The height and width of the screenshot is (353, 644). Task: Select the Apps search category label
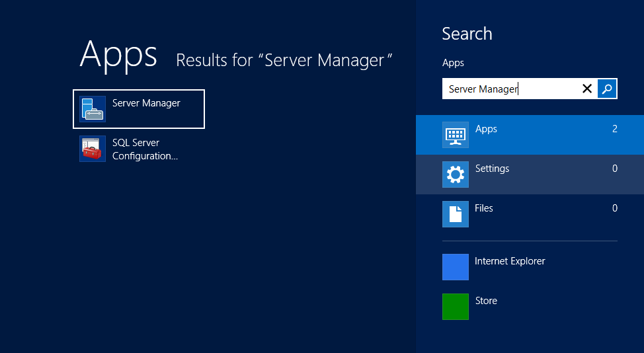tap(486, 129)
